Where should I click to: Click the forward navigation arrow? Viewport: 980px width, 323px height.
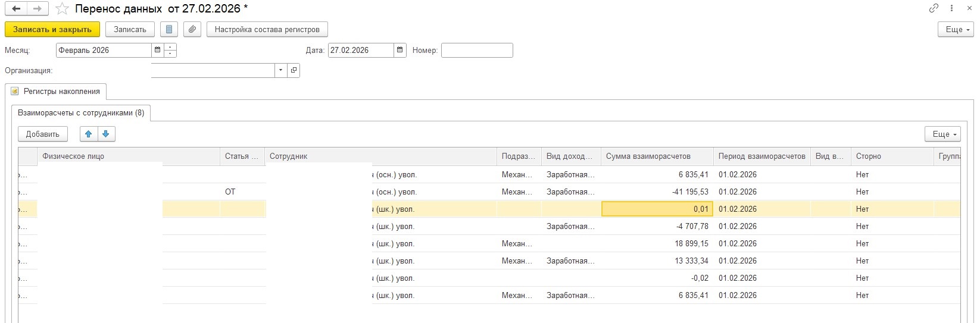point(37,9)
